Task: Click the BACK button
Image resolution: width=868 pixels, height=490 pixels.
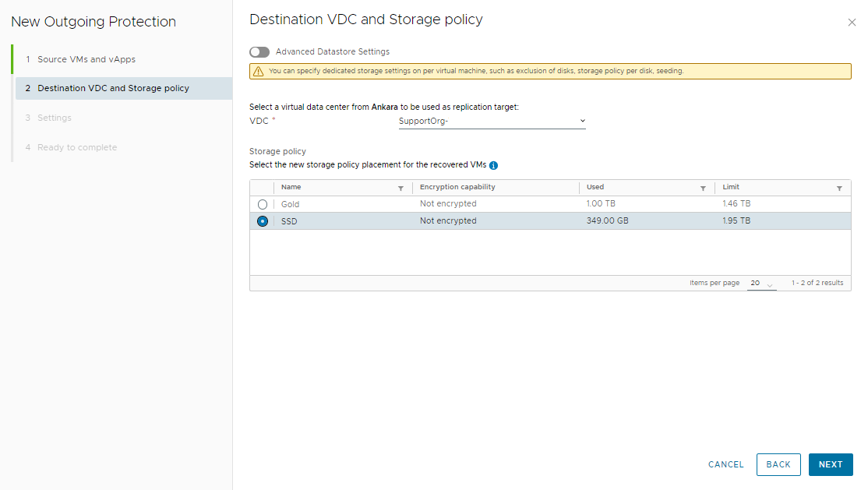Action: tap(778, 464)
